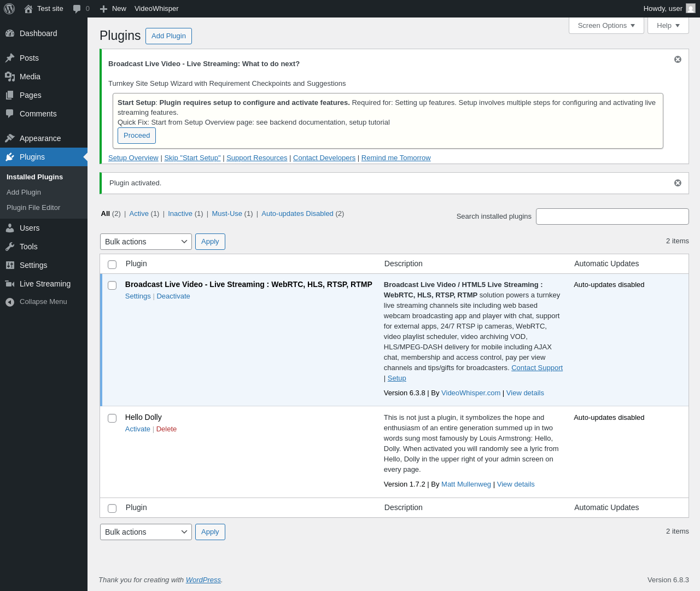Click the Tools wrench icon
The image size is (700, 591).
[10, 247]
